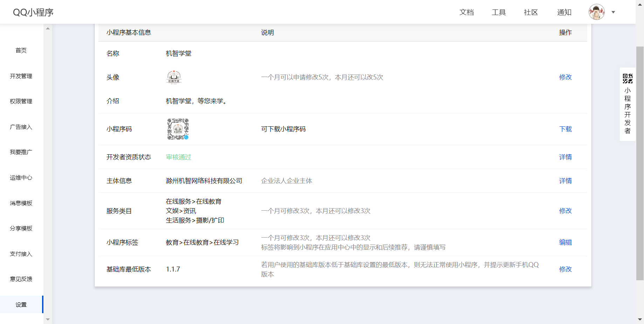Viewport: 644px width, 324px height.
Task: Click the 小程序开发者 side panel text
Action: tap(628, 111)
